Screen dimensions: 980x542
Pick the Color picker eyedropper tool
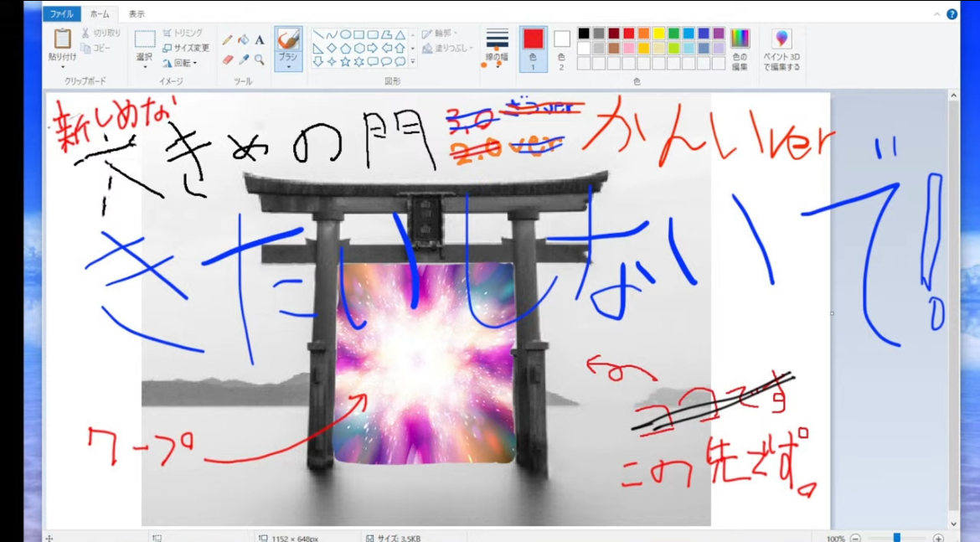(x=244, y=59)
